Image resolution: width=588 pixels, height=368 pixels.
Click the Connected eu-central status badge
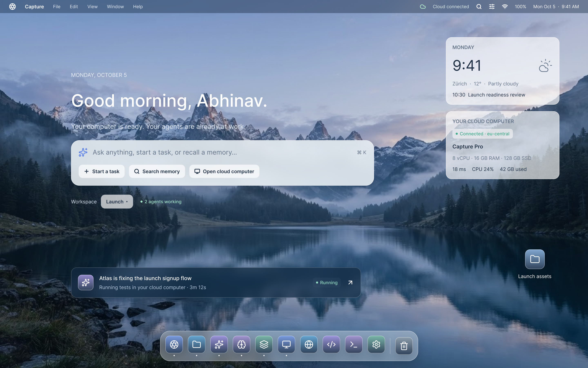coord(483,134)
